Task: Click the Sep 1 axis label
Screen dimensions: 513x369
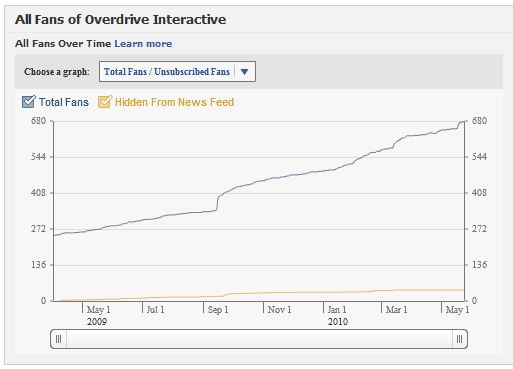Action: pos(218,310)
